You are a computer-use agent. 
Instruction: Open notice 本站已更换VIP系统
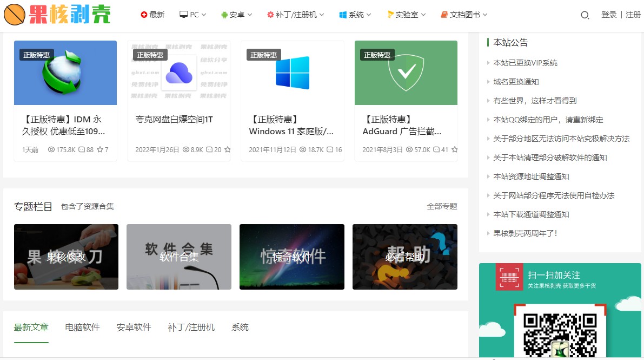(525, 63)
